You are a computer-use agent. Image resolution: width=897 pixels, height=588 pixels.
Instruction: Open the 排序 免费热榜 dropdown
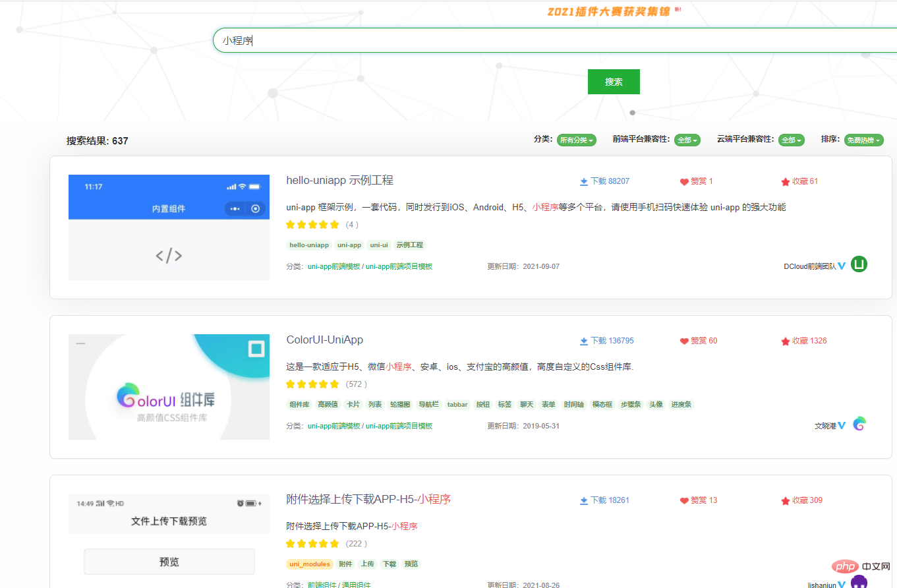point(863,140)
